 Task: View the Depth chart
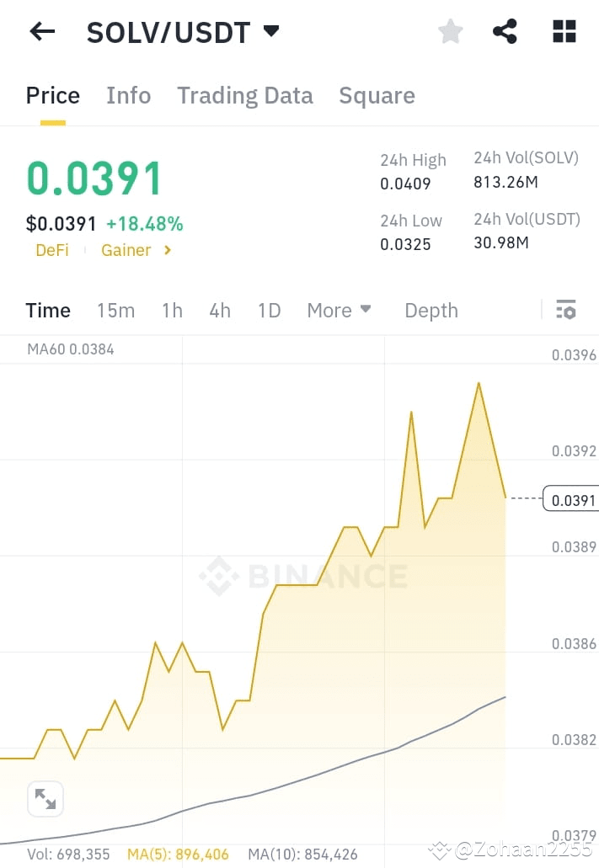click(x=431, y=310)
